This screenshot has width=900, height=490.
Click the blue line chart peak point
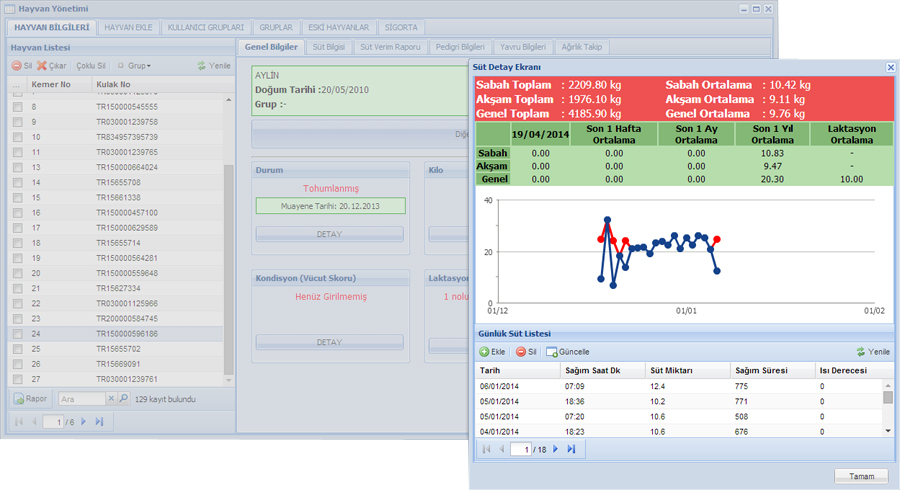click(607, 220)
